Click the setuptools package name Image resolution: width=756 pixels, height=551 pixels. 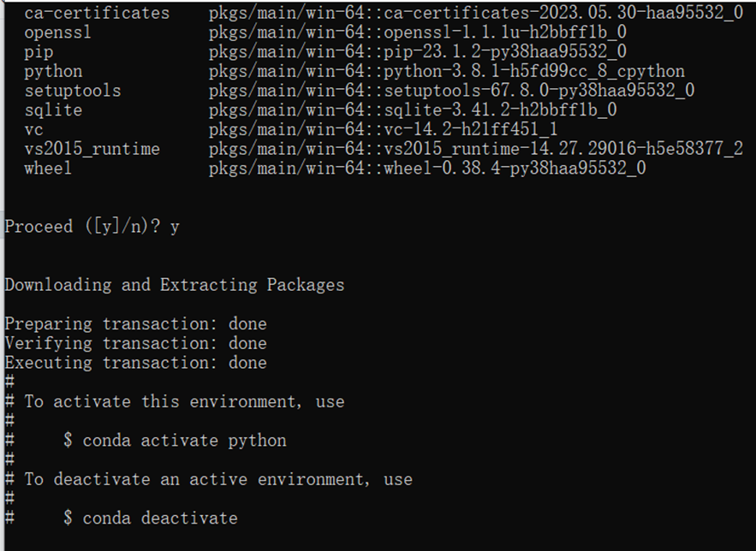(73, 91)
